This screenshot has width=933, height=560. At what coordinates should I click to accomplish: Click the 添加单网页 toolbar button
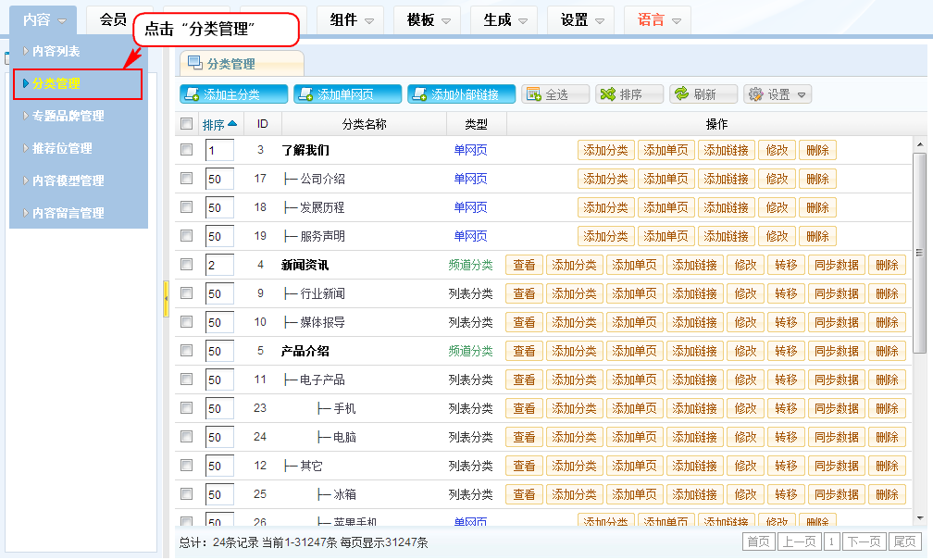click(348, 94)
